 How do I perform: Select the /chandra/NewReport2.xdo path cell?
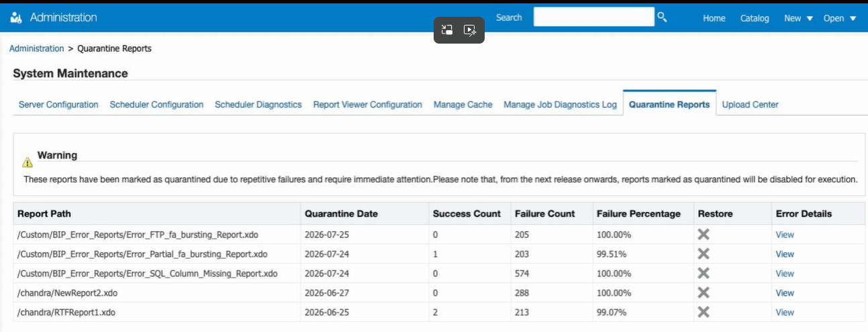tap(156, 293)
